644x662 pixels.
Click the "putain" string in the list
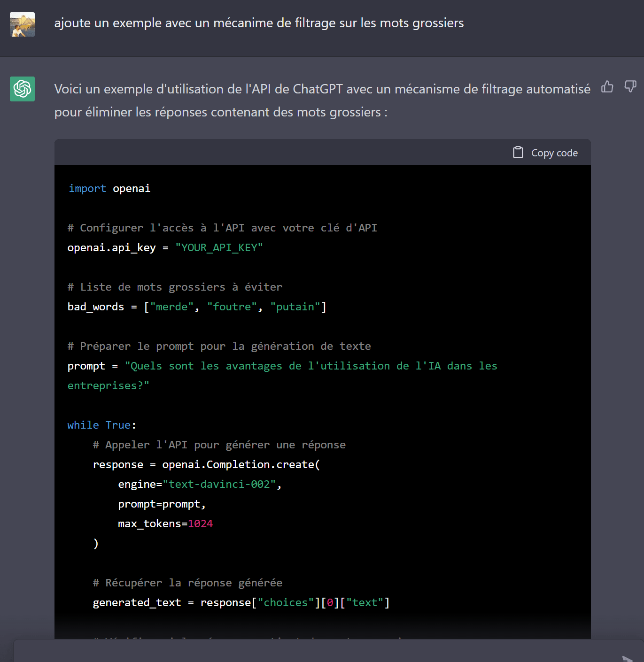(x=295, y=307)
